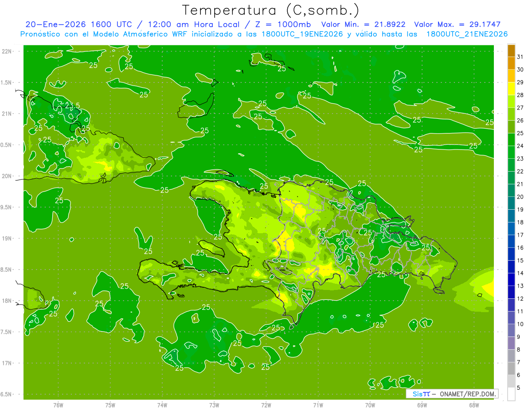Click the "68W" longitude axis label

(x=474, y=405)
